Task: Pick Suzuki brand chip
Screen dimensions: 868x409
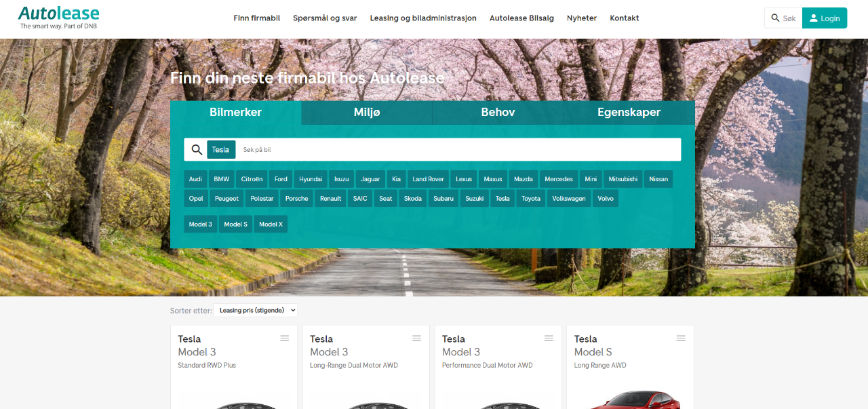Action: 475,198
